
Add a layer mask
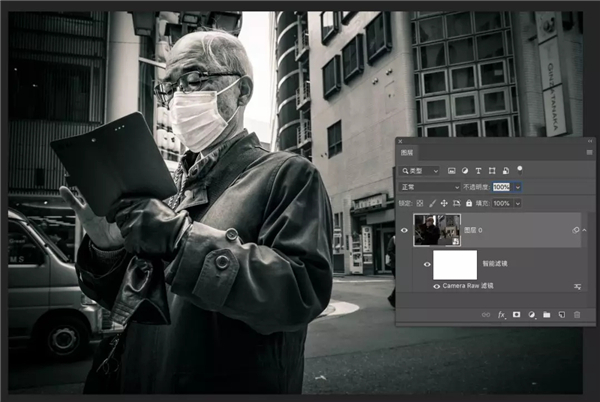pos(517,314)
